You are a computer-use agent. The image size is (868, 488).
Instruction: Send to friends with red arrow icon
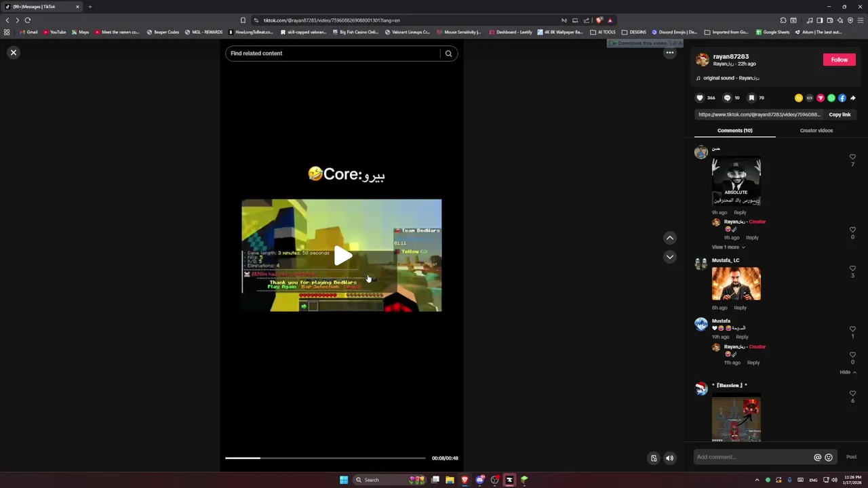820,98
